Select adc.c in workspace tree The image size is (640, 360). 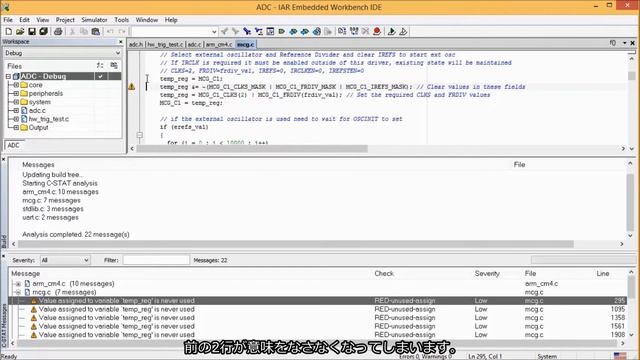37,111
